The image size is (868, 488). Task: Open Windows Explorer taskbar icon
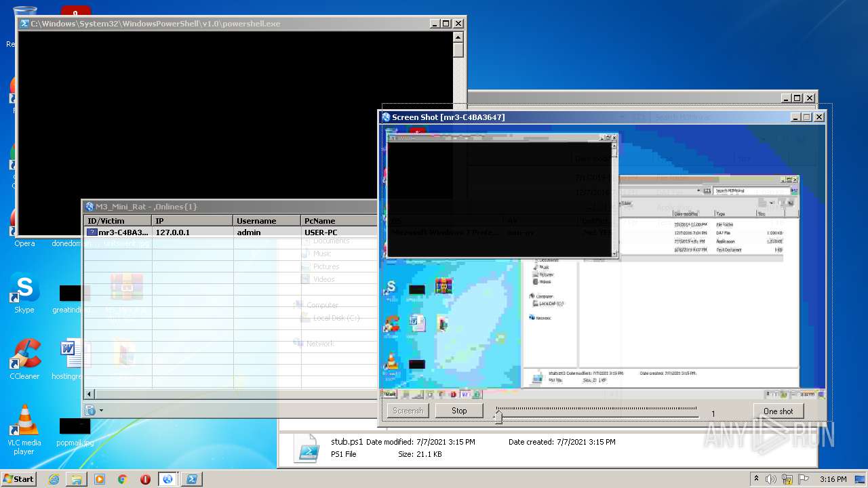click(x=77, y=479)
